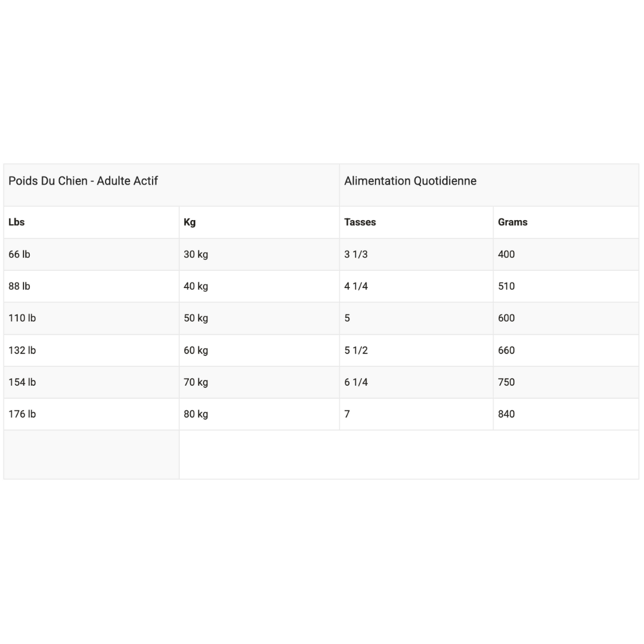Click the '5 1/2' tasses cell

[x=416, y=351]
